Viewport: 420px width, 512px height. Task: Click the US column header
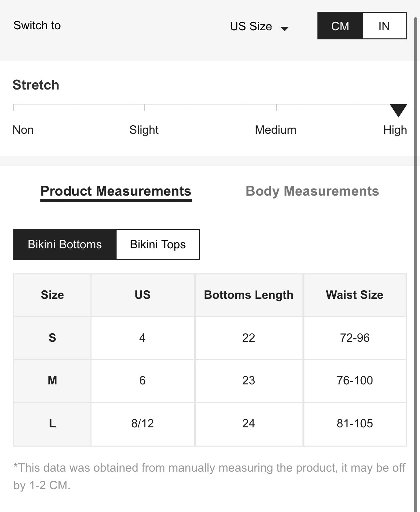143,295
